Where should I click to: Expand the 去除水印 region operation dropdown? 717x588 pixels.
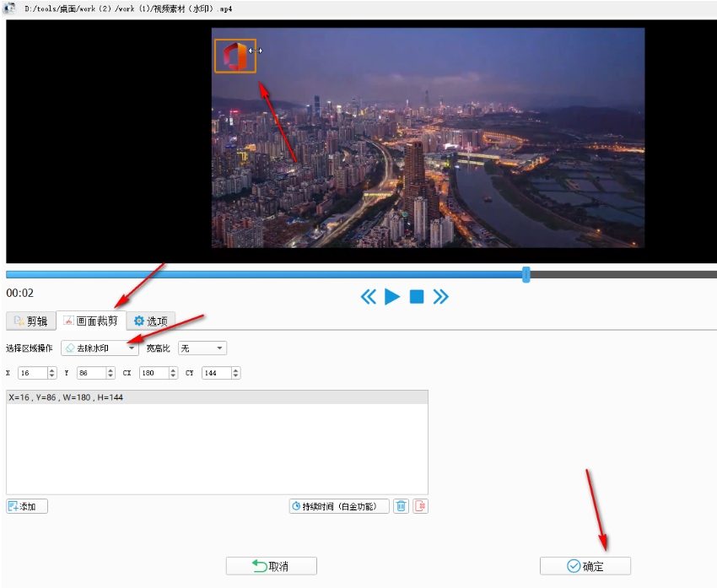[100, 348]
